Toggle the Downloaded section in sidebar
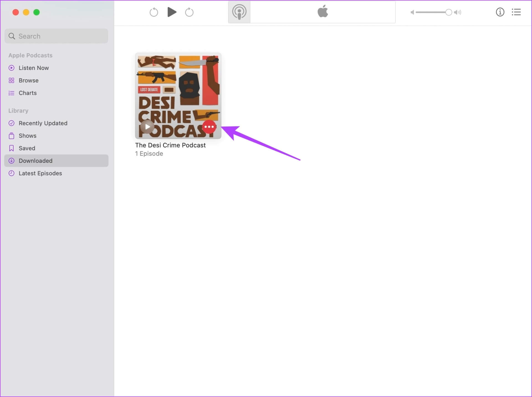532x397 pixels. coord(35,161)
